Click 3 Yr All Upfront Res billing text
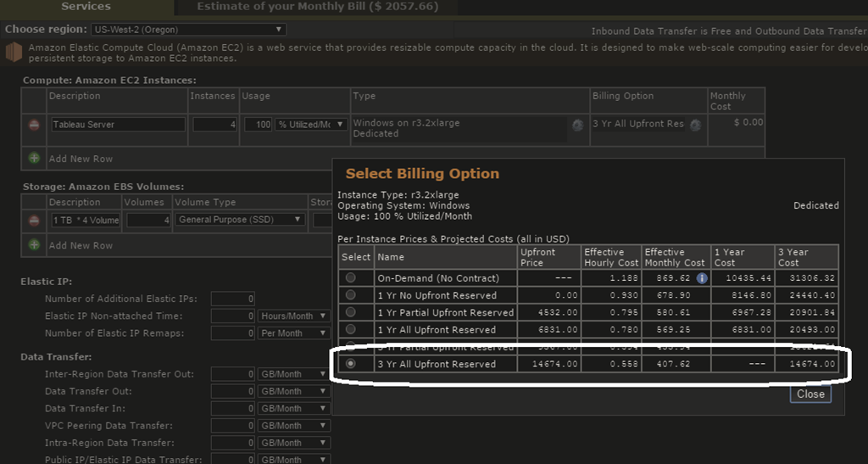The height and width of the screenshot is (464, 868). (x=638, y=124)
